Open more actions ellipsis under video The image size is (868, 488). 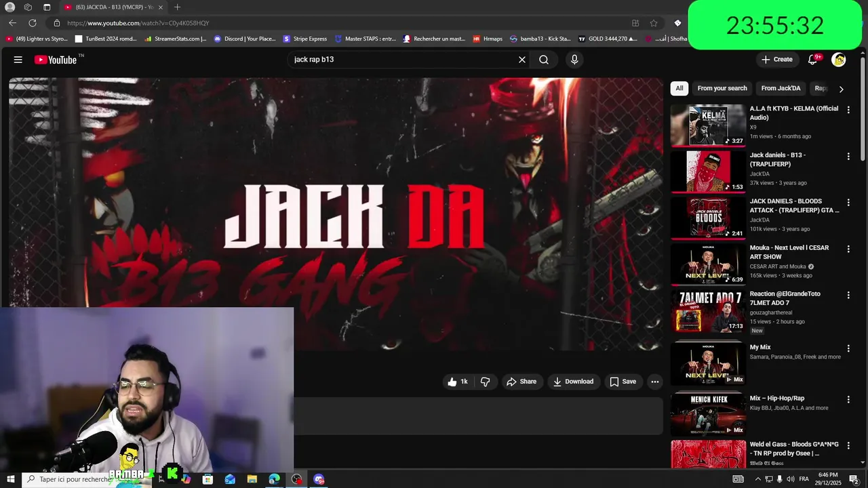click(655, 382)
